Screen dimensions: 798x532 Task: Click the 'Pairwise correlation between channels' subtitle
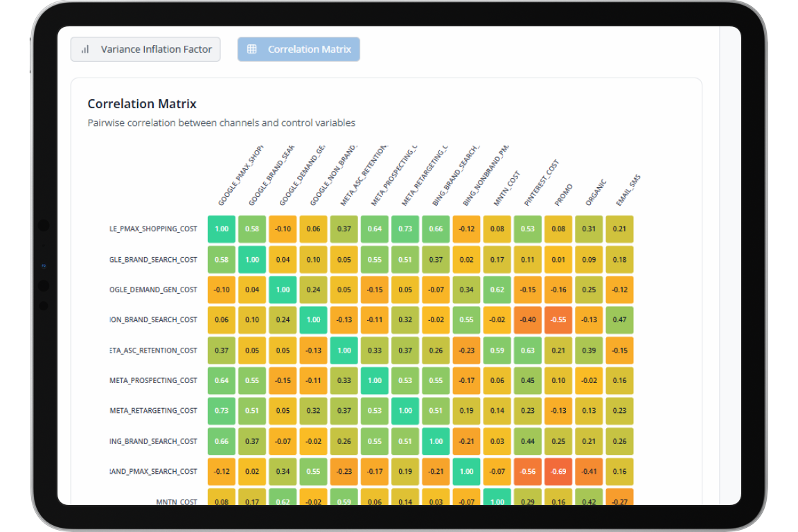click(x=222, y=123)
